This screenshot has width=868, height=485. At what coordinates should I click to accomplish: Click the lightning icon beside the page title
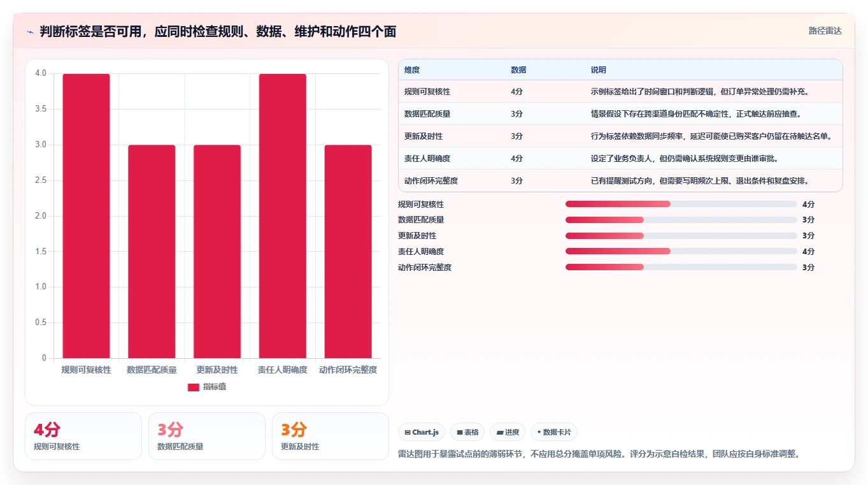[31, 31]
